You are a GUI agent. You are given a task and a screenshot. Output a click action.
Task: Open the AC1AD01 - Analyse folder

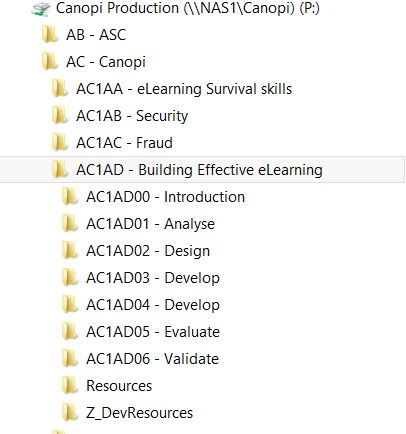tap(150, 224)
